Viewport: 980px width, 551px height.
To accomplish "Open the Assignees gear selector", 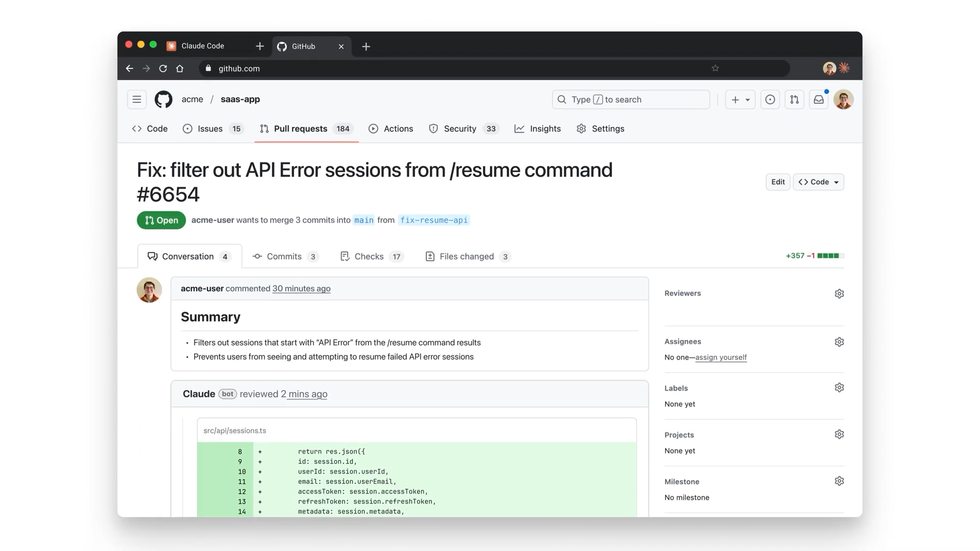I will point(839,342).
